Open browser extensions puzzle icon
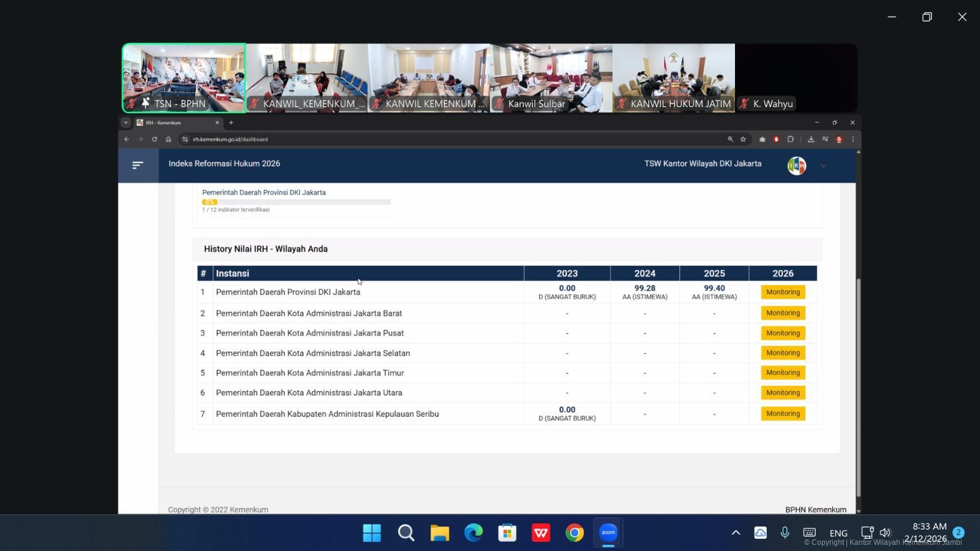 pyautogui.click(x=790, y=140)
